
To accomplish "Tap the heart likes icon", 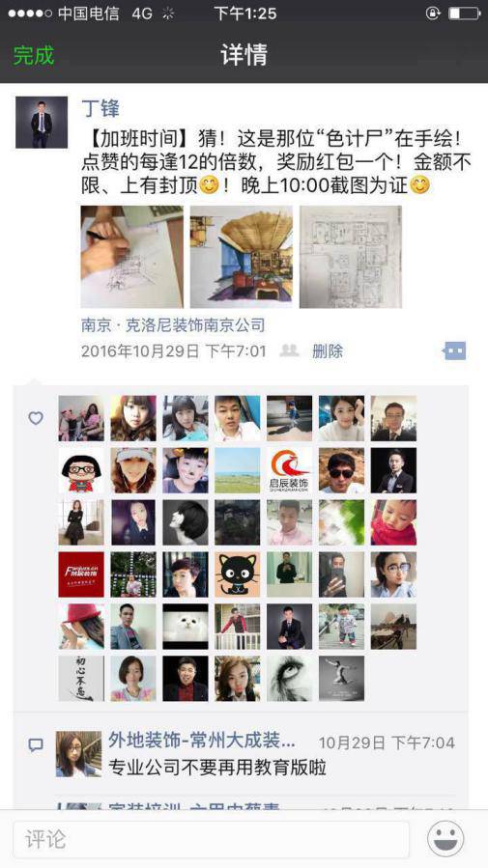I will (36, 418).
